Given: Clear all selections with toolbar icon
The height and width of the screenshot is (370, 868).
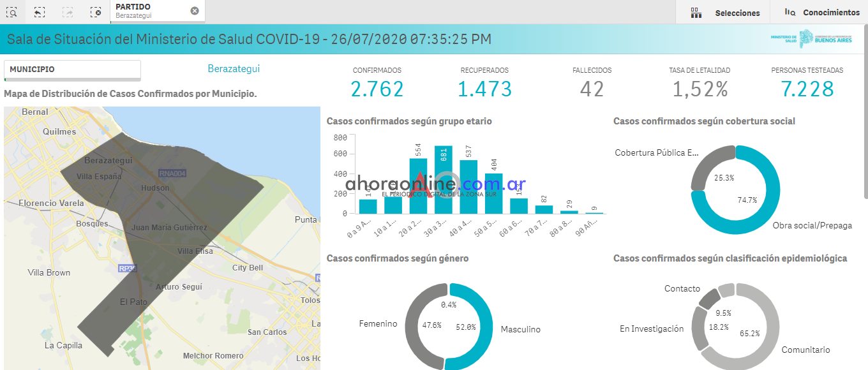Looking at the screenshot, I should click(x=96, y=11).
